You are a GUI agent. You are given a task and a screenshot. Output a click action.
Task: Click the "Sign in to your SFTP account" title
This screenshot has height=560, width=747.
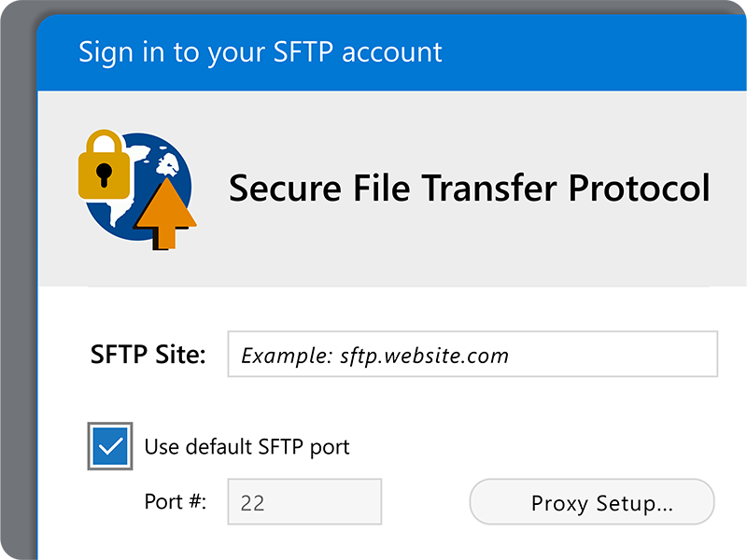coord(261,52)
